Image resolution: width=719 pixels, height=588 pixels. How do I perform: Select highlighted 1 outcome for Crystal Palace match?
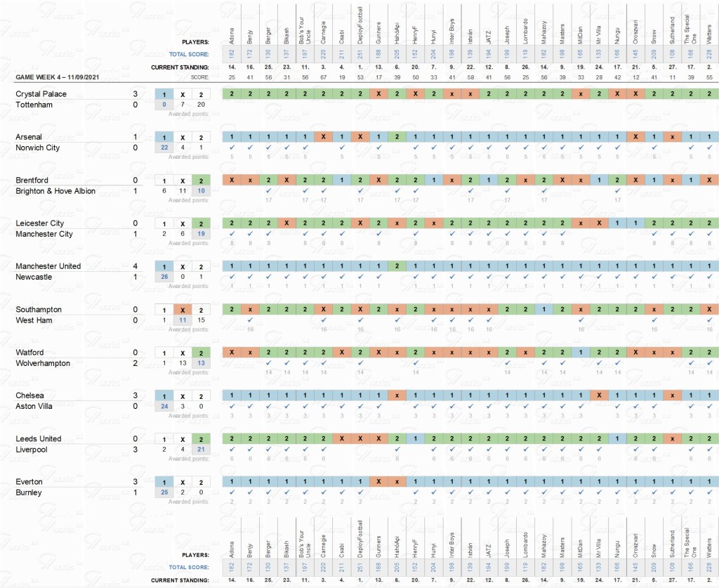coord(164,93)
